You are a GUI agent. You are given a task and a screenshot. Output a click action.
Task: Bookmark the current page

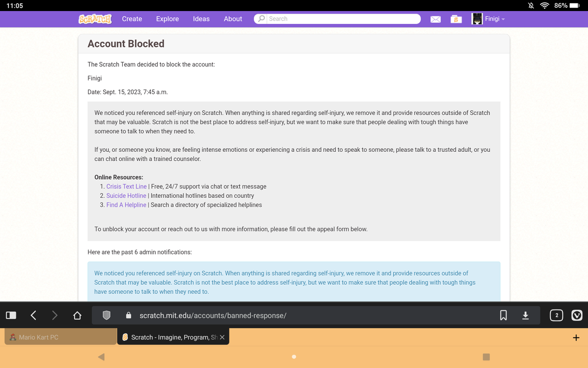coord(503,315)
